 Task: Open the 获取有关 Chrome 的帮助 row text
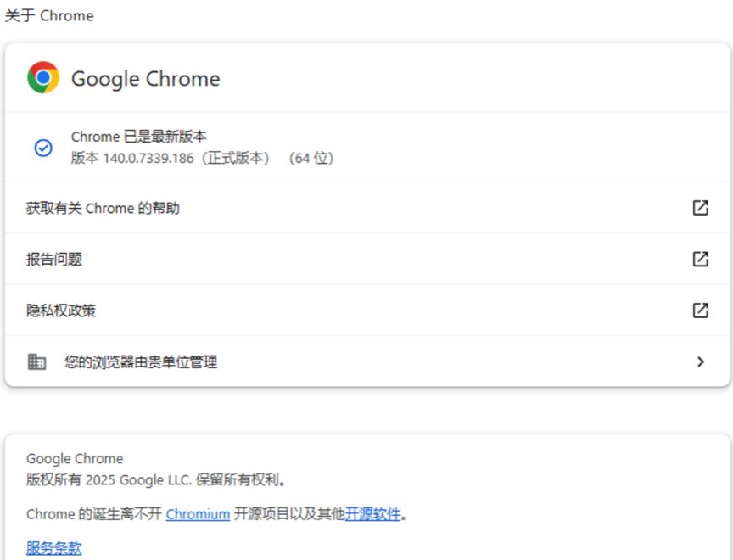(103, 209)
